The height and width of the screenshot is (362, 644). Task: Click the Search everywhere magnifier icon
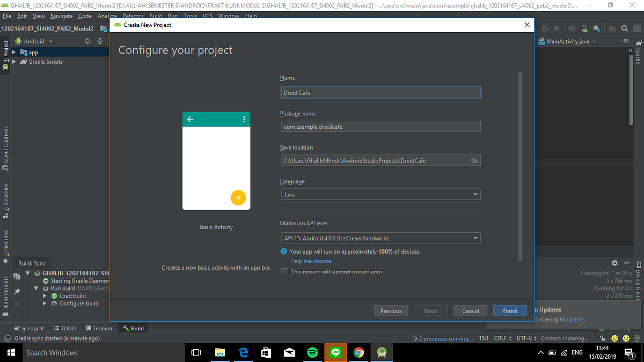[624, 28]
